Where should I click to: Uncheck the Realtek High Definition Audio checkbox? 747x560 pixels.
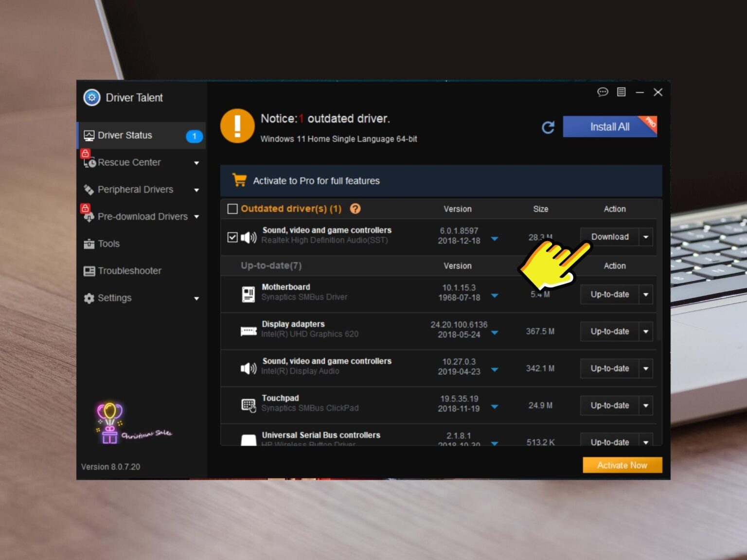pos(232,237)
